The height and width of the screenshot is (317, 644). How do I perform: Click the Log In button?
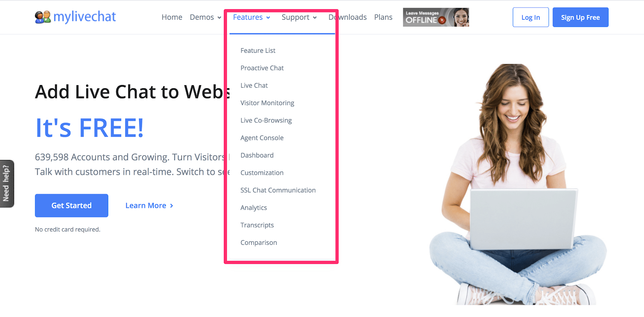[530, 17]
